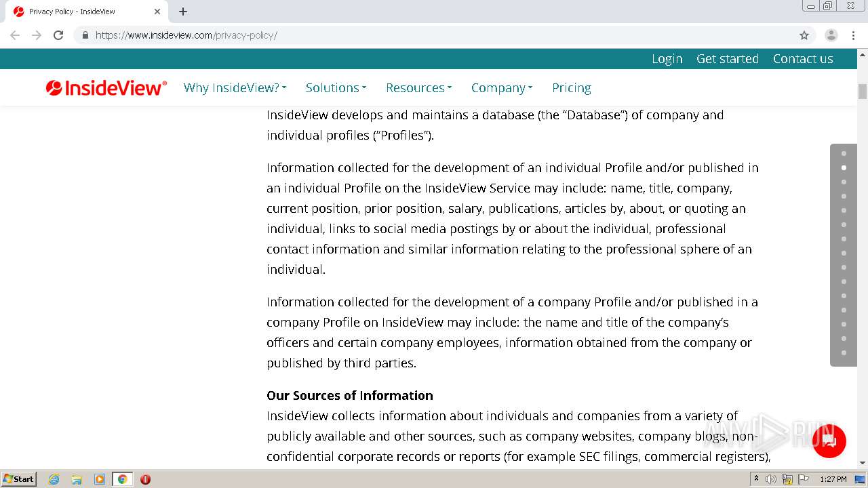Click the 1:27 PM clock
The width and height of the screenshot is (868, 488).
833,479
